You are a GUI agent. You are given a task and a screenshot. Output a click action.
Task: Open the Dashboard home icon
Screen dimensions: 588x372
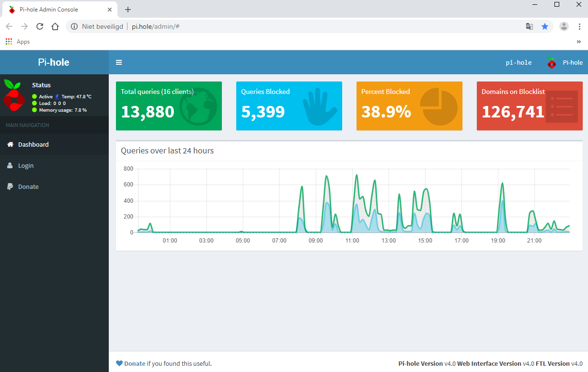click(x=10, y=144)
